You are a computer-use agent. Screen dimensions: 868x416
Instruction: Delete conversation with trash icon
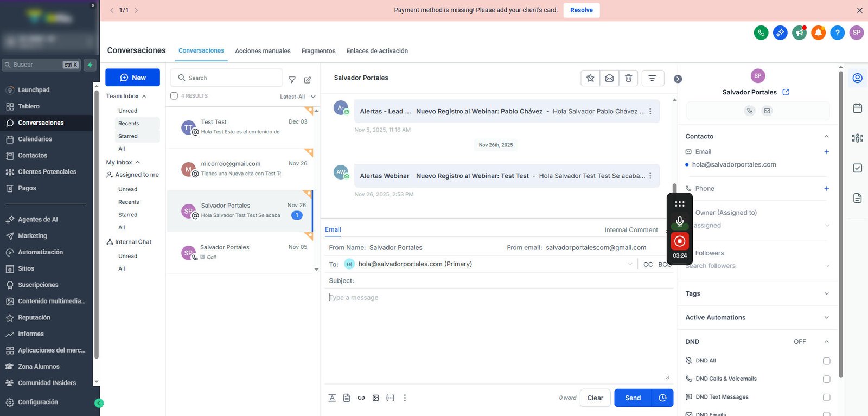628,78
